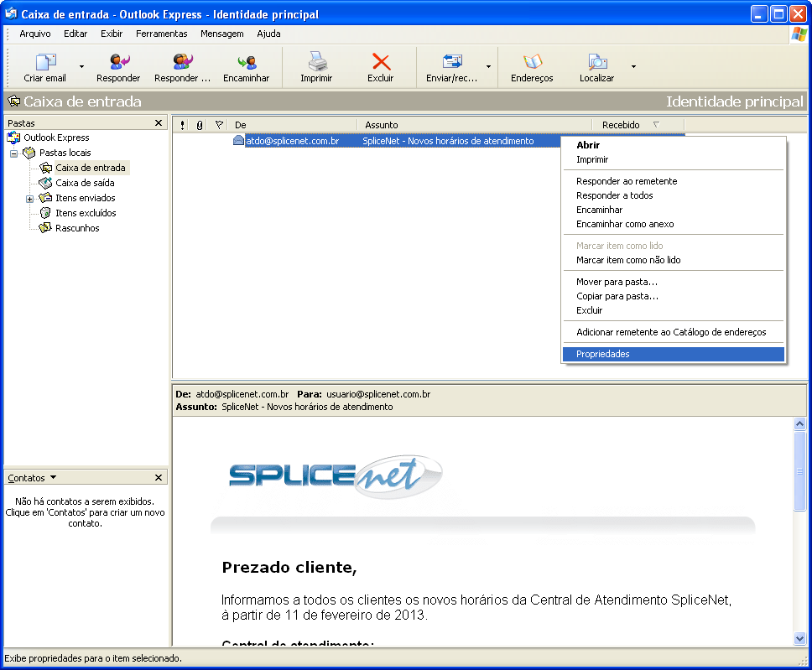Print the message with Imprimir icon
812x670 pixels.
[x=317, y=61]
